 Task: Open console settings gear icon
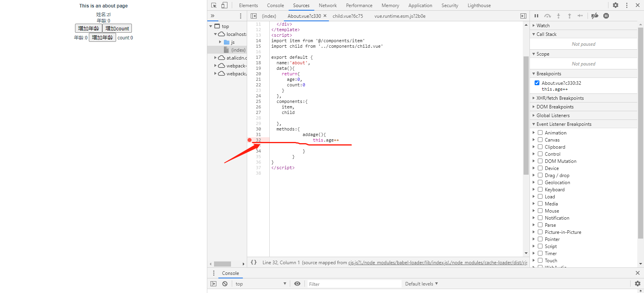click(637, 284)
